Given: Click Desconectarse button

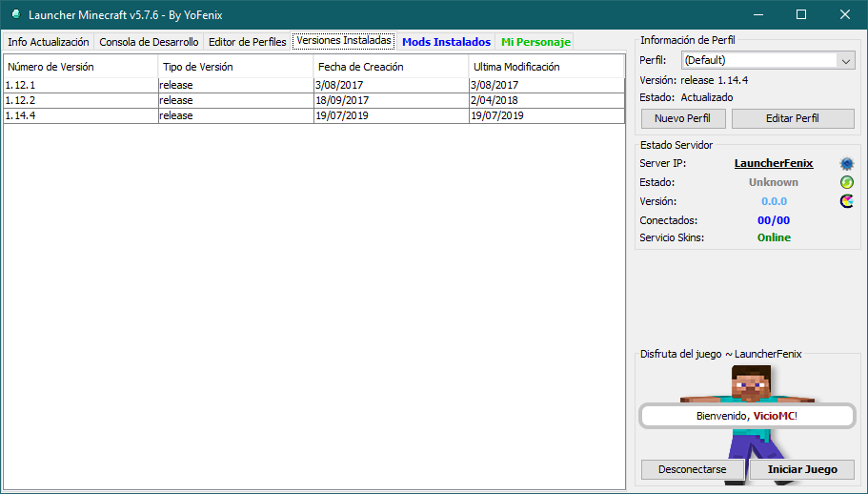Looking at the screenshot, I should [692, 469].
